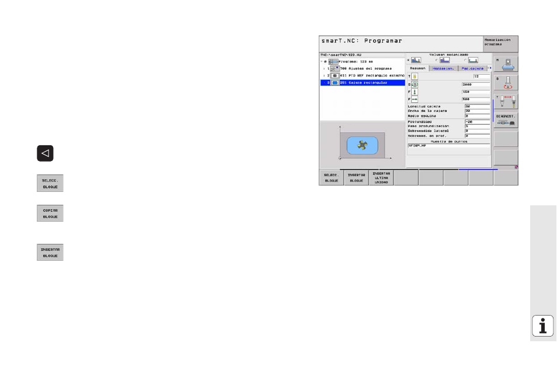Select the 700 Ajustes del programa row
The width and height of the screenshot is (557, 392).
pos(363,68)
